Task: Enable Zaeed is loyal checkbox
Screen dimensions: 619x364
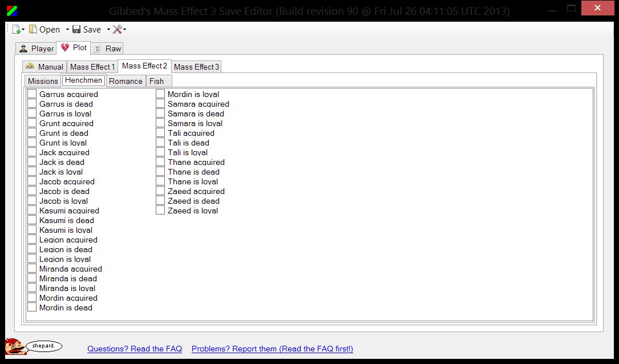Action: click(160, 211)
